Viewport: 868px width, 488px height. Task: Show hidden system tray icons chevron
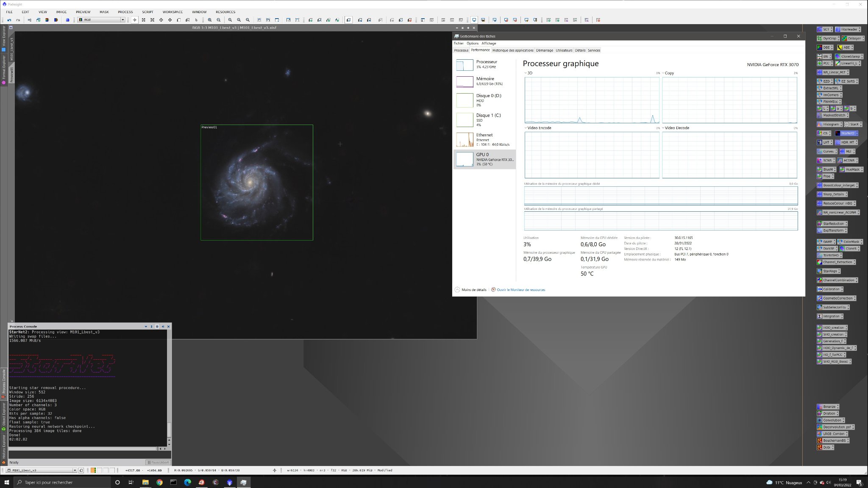pos(809,482)
